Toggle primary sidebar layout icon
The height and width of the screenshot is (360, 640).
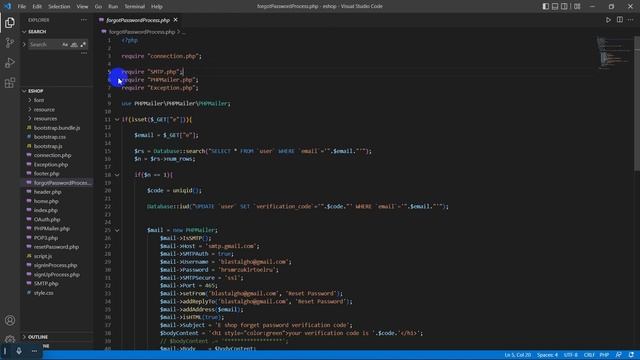tap(546, 7)
